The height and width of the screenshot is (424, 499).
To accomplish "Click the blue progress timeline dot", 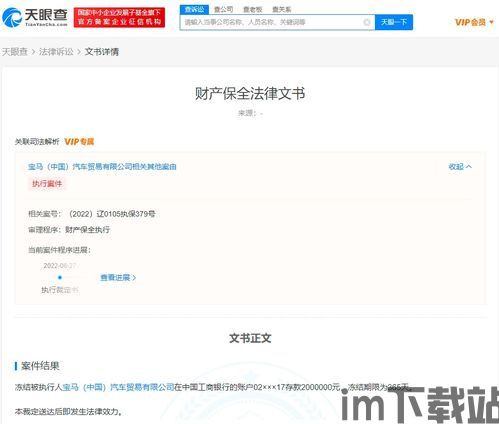I will (60, 277).
